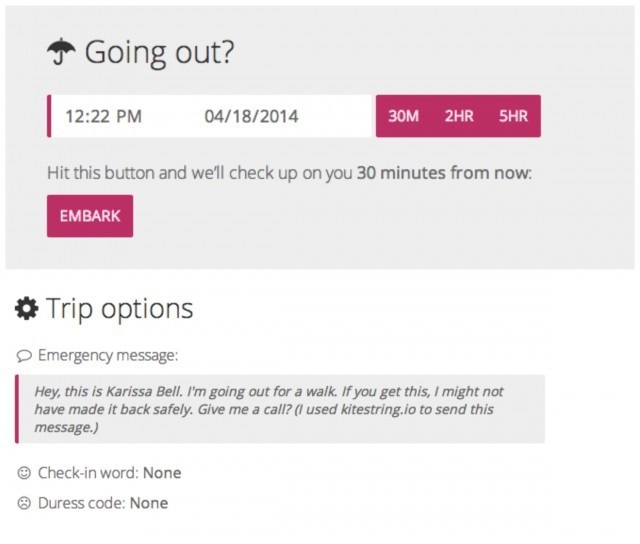Click the 04/18/2014 date field
The height and width of the screenshot is (544, 640).
[251, 116]
